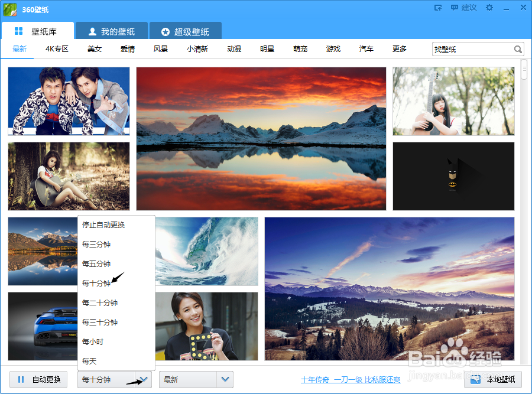Screen dimensions: 532x394
Task: Switch to the 超级壁纸 tab
Action: pyautogui.click(x=185, y=31)
